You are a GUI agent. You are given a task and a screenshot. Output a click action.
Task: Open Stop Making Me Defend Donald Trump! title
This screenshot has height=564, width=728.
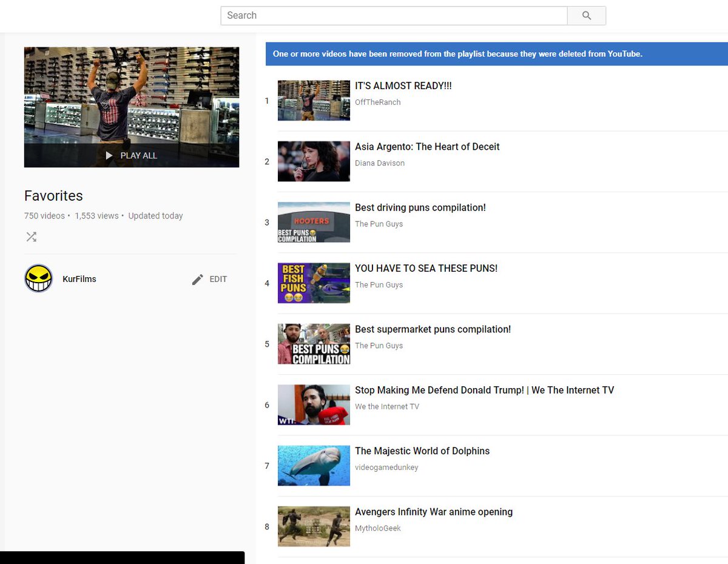(484, 390)
